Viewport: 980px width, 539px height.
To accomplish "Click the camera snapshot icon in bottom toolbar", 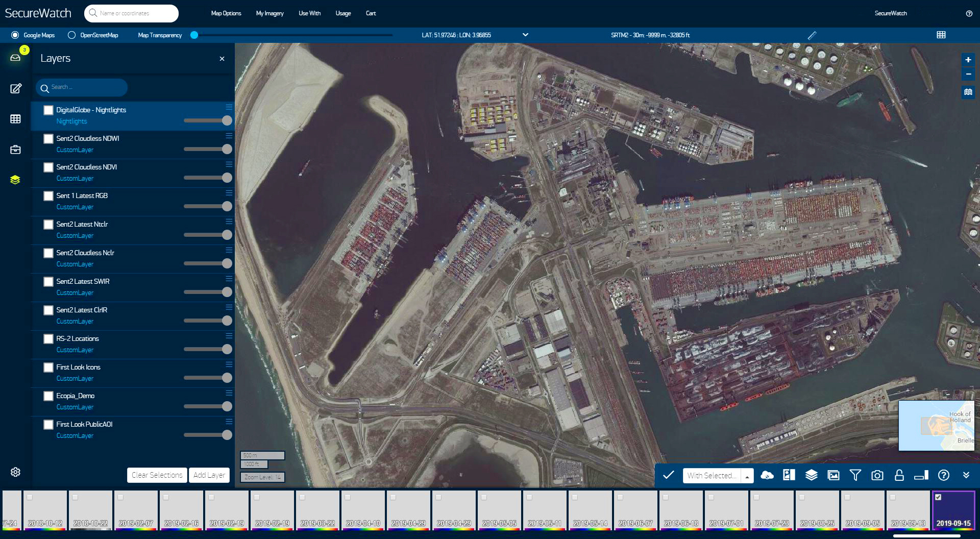I will pyautogui.click(x=877, y=475).
